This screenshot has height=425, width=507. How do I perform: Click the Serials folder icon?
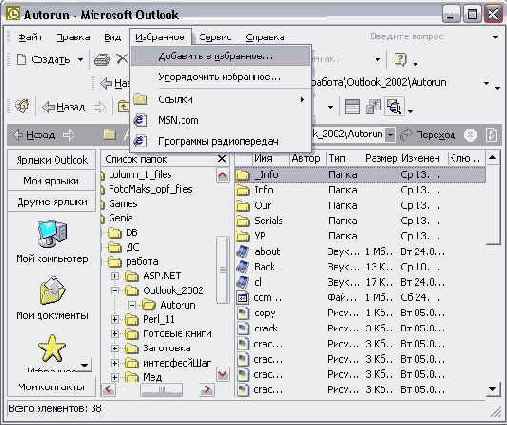coord(243,221)
